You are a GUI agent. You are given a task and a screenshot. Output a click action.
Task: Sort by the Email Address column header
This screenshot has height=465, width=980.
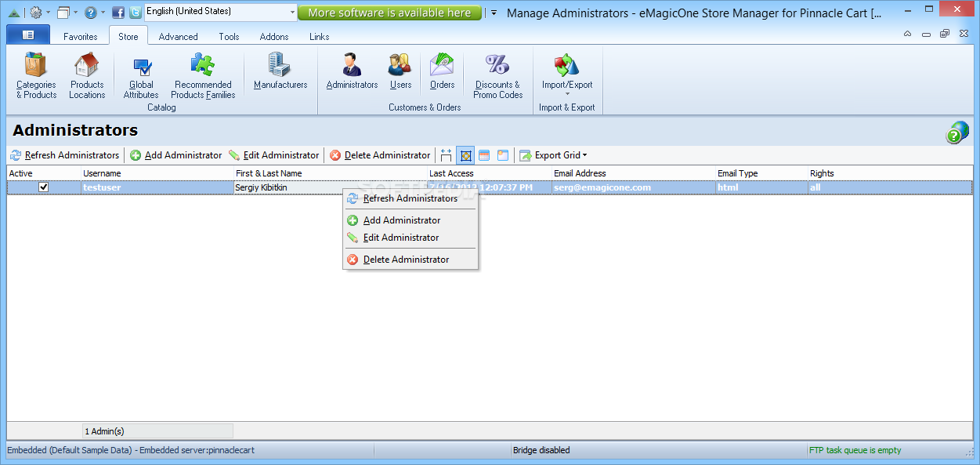click(x=634, y=173)
